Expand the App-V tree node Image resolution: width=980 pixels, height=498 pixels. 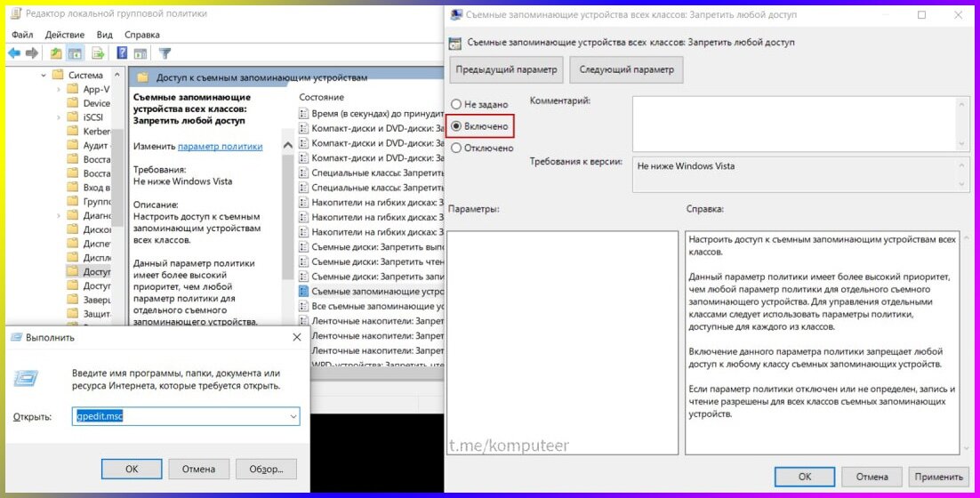pyautogui.click(x=59, y=89)
